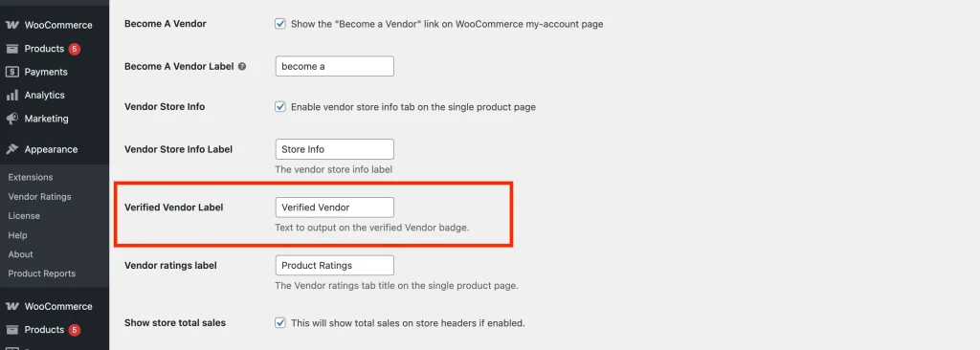The height and width of the screenshot is (350, 980).
Task: Focus the Vendor ratings label field with Product Ratings
Action: pyautogui.click(x=334, y=265)
